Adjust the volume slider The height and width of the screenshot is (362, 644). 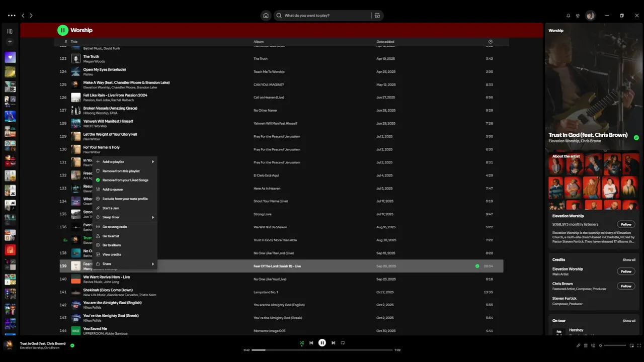point(615,345)
